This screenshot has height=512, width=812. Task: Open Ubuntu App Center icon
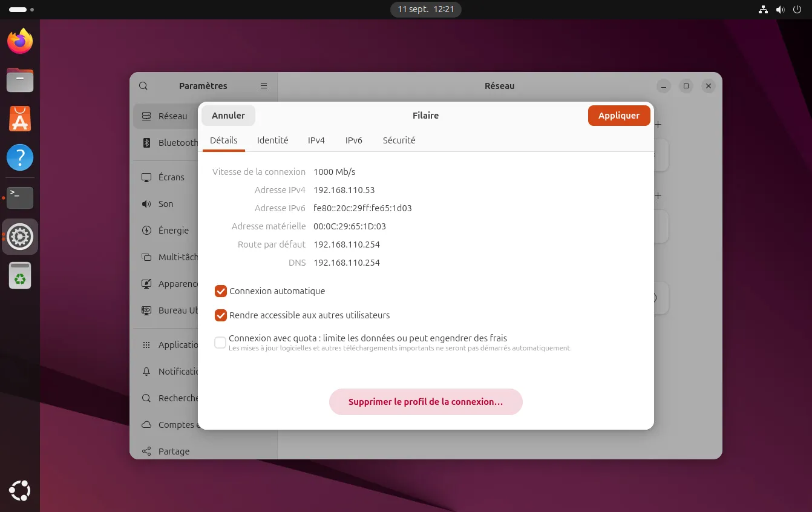point(20,119)
